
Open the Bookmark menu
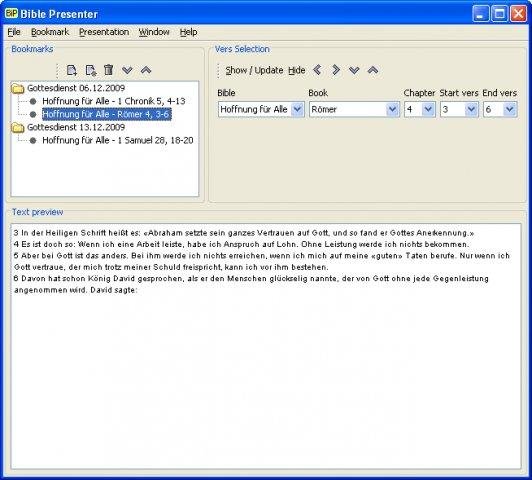(x=50, y=32)
